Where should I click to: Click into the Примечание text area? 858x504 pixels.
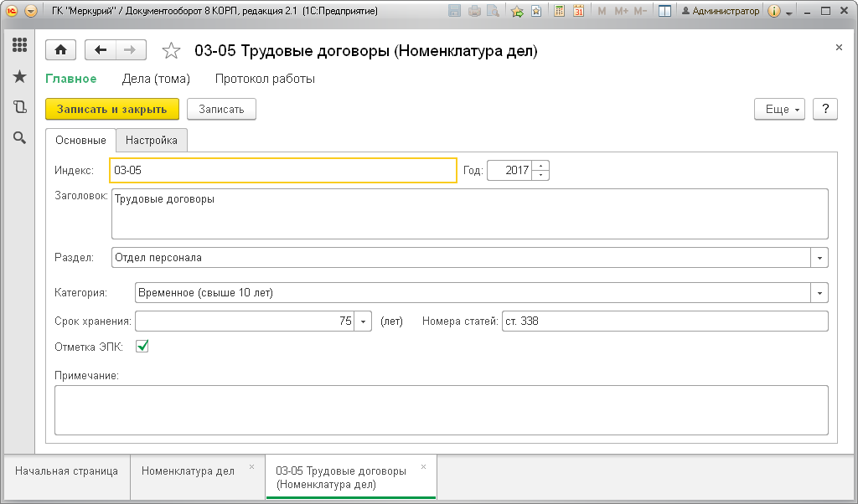point(442,410)
